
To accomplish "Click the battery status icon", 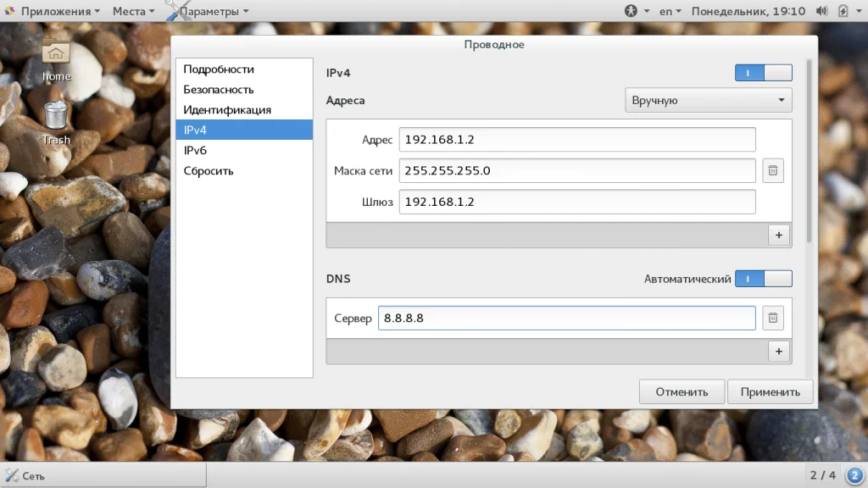I will click(x=843, y=11).
